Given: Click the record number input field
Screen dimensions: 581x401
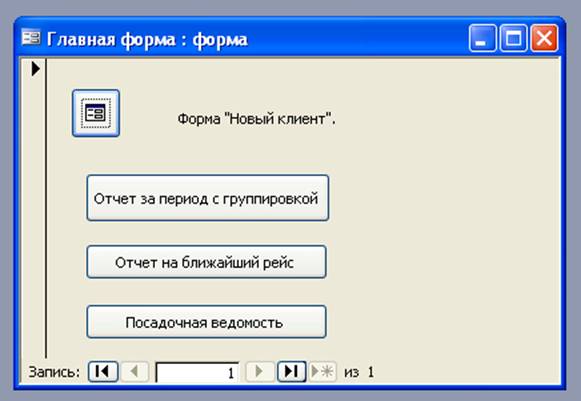Looking at the screenshot, I should tap(197, 372).
